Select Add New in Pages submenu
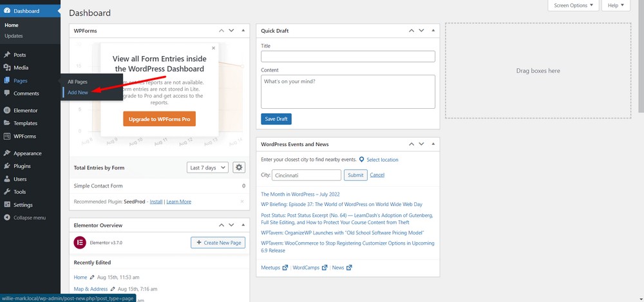 tap(78, 93)
